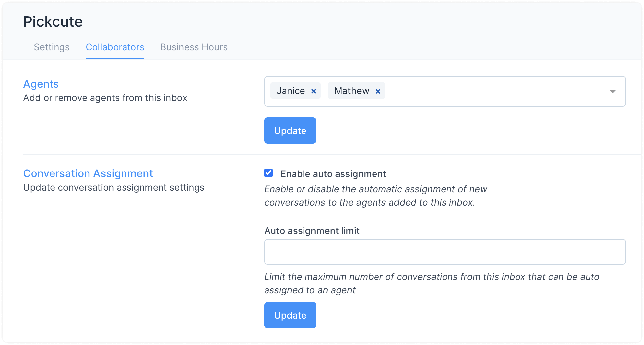Click the Pickcute inbox title
644x345 pixels.
[x=53, y=22]
